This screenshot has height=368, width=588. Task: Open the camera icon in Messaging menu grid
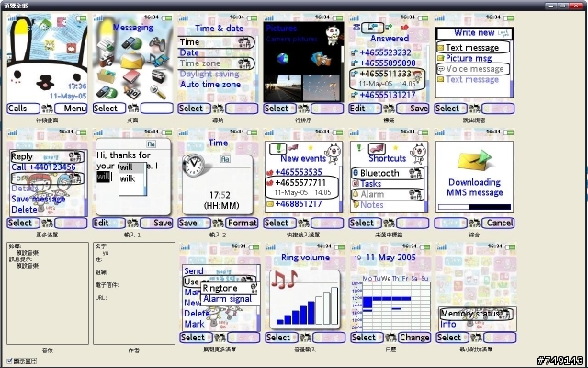[107, 60]
